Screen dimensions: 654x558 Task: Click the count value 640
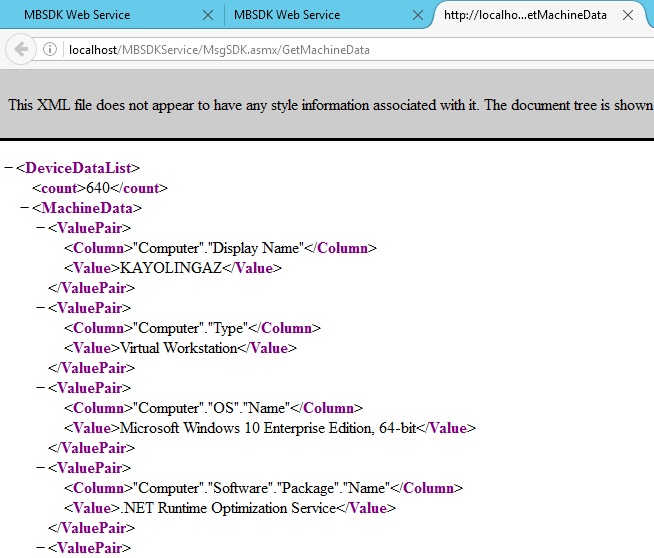(98, 188)
